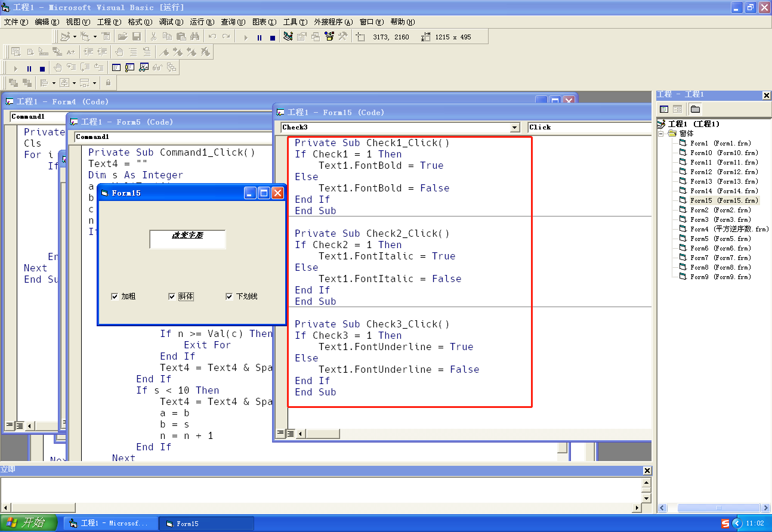This screenshot has height=532, width=772.
Task: Open the Form Layout Window icon
Action: 316,36
